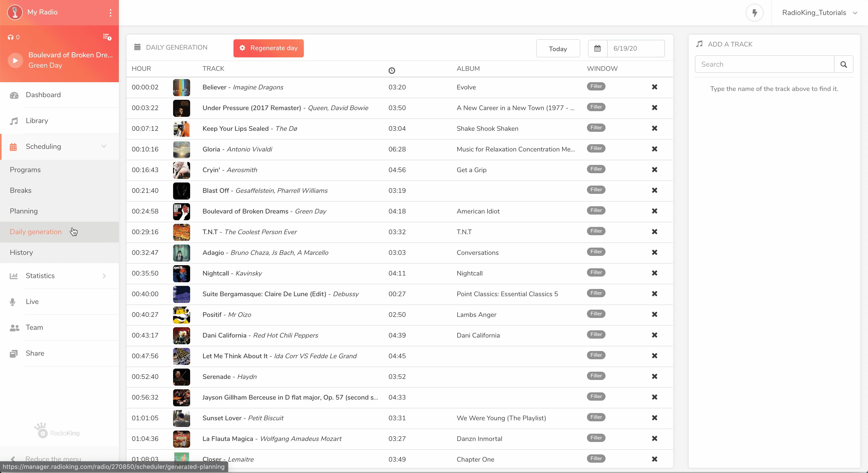Click the Today button
868x473 pixels.
[x=558, y=49]
